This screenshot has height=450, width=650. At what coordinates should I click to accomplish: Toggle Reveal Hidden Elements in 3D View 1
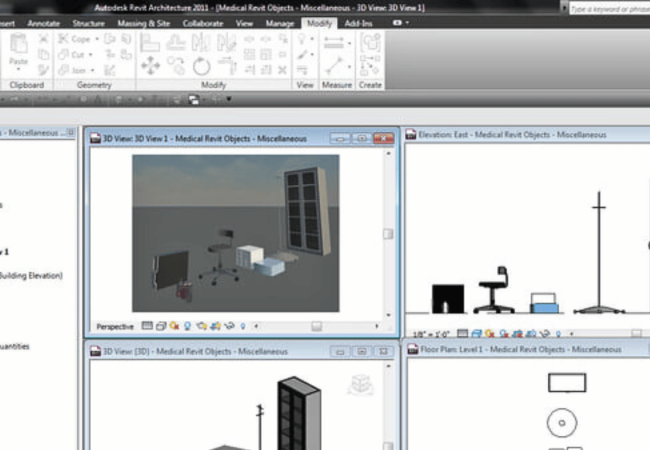click(242, 326)
